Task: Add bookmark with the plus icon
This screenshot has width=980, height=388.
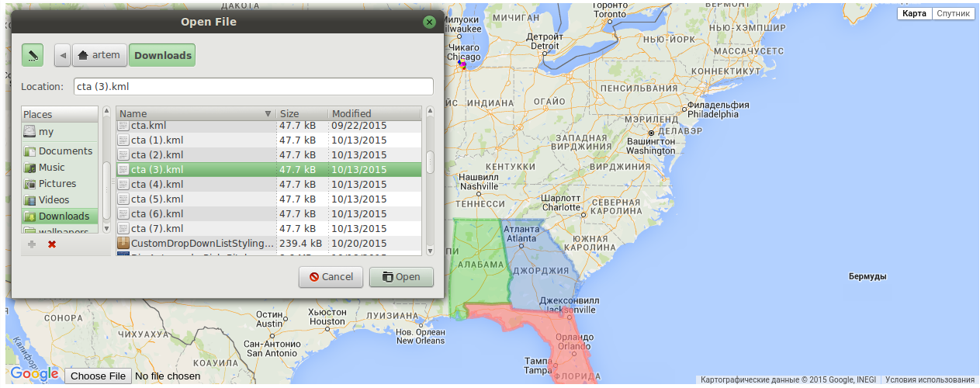Action: coord(32,244)
